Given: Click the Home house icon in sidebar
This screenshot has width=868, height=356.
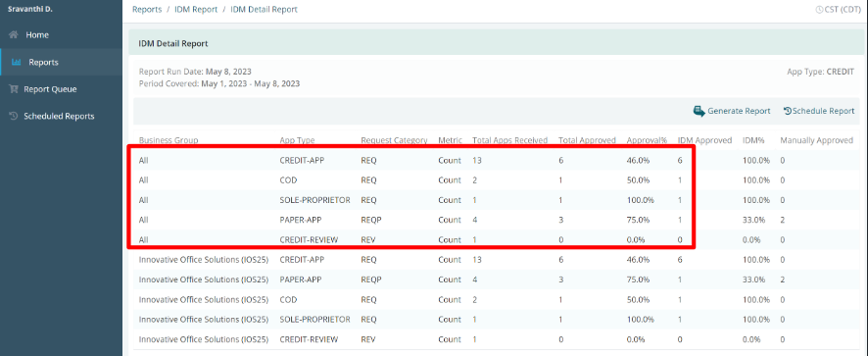Looking at the screenshot, I should (14, 35).
